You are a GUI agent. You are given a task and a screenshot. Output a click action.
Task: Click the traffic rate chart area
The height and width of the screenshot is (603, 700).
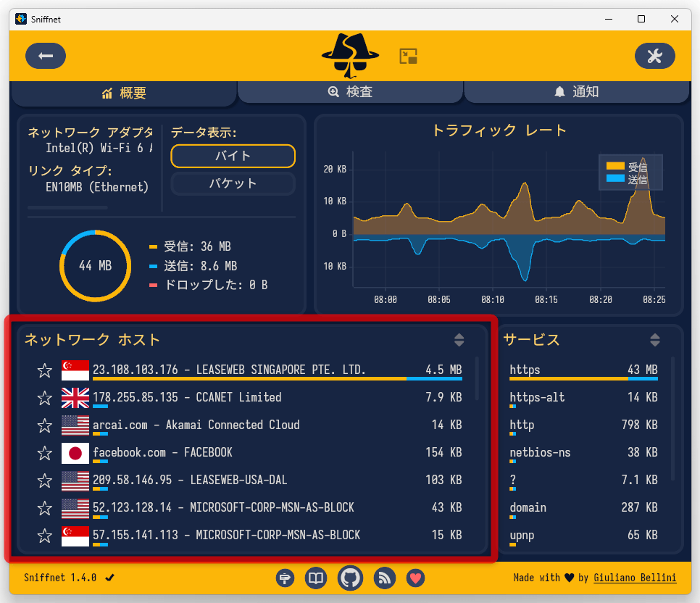tap(509, 219)
